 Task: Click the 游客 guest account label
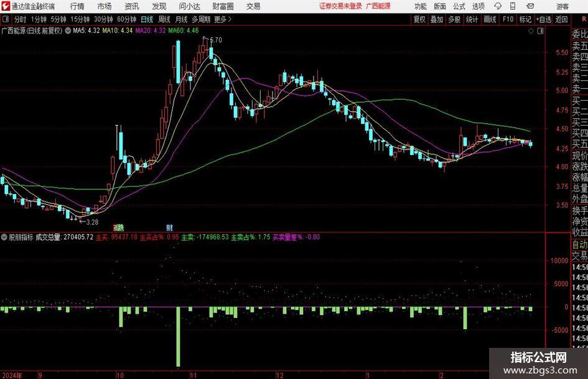(562, 6)
